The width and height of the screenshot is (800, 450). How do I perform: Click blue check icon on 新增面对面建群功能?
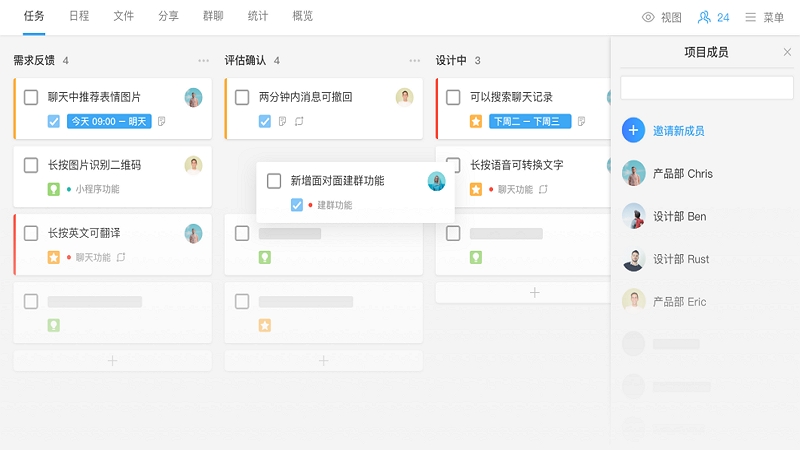(296, 205)
